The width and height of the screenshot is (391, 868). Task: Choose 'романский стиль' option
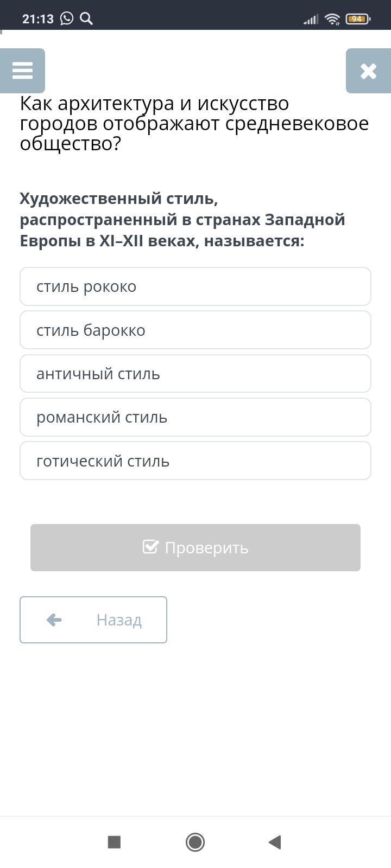(195, 417)
